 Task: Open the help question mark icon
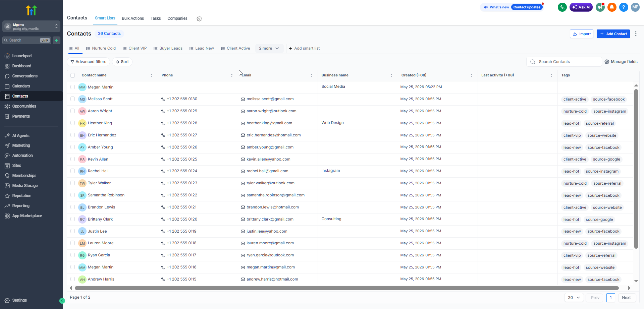coord(624,7)
